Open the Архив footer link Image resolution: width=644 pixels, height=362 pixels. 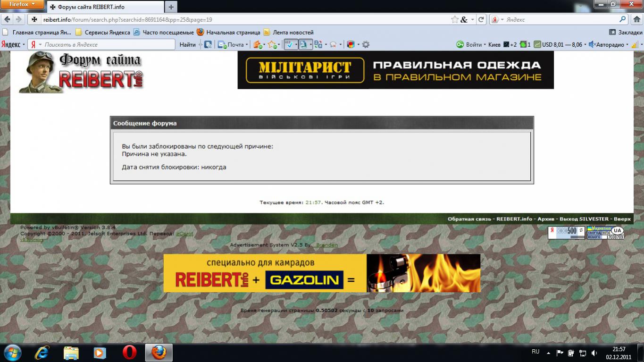pos(546,219)
